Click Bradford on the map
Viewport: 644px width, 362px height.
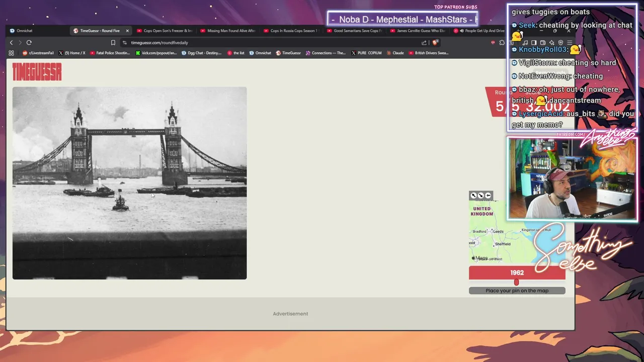[x=479, y=231]
